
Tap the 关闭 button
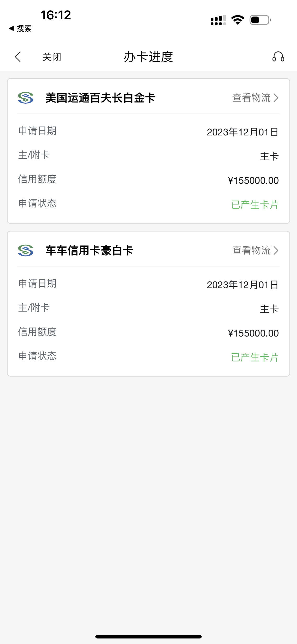[x=52, y=57]
